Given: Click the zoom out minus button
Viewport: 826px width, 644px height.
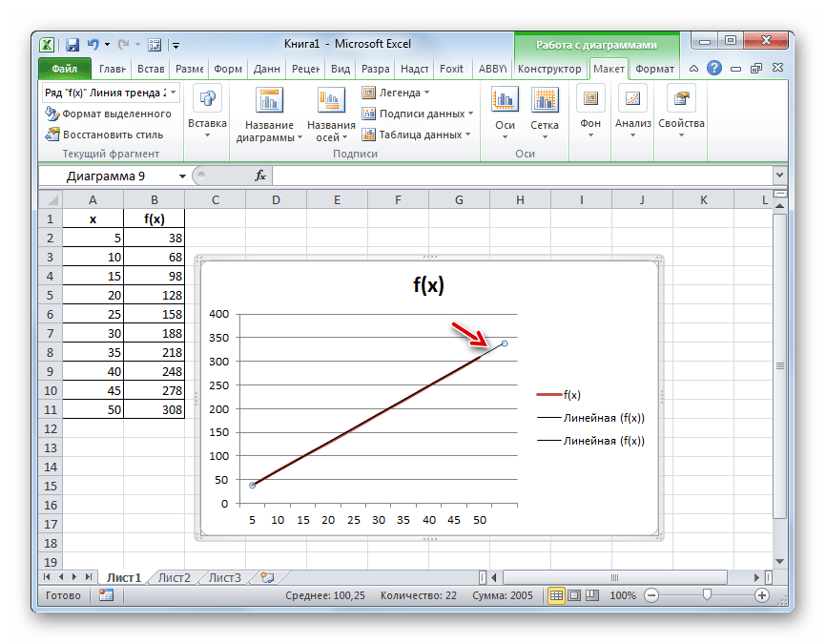Looking at the screenshot, I should (x=651, y=595).
